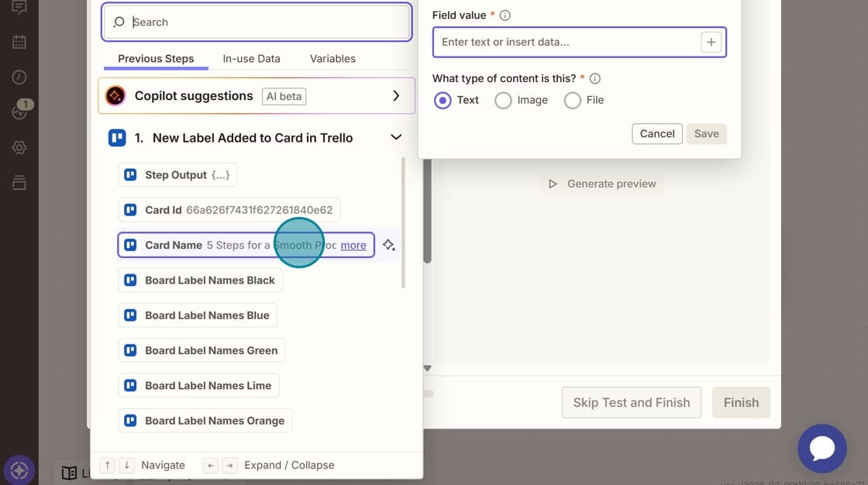Open the comments icon in sidebar
This screenshot has height=485, width=868.
[x=19, y=7]
